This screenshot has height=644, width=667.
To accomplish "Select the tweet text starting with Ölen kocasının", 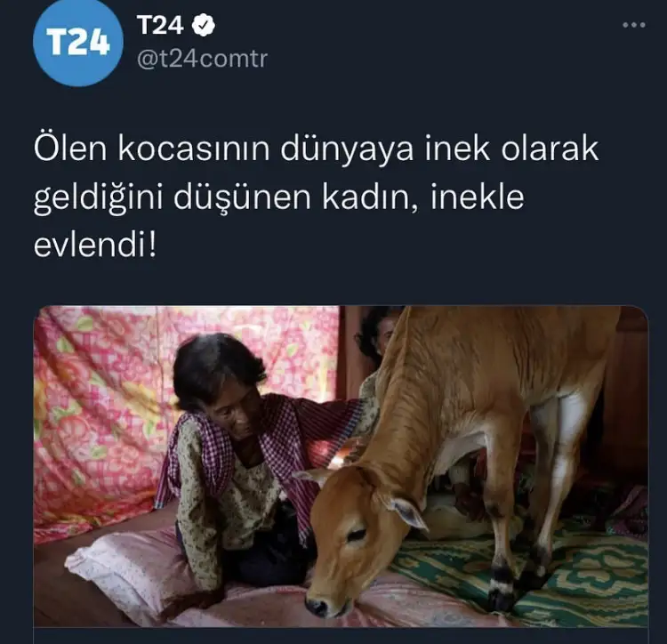I will tap(316, 197).
